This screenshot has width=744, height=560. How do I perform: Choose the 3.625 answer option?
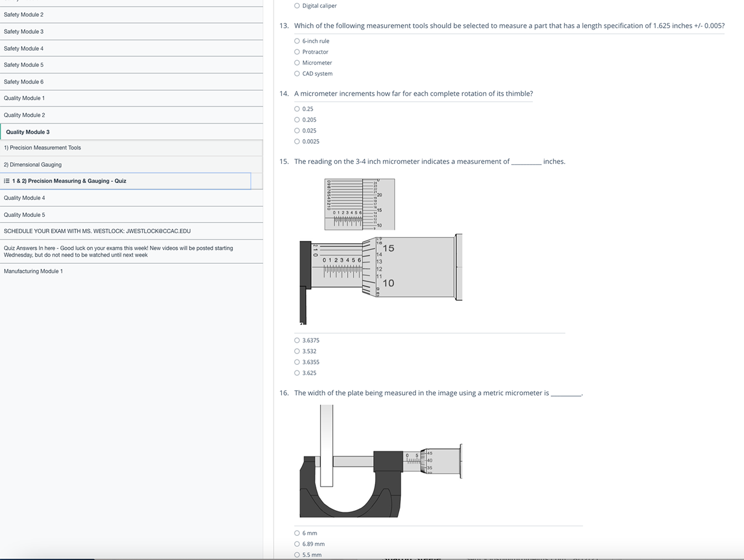(297, 373)
